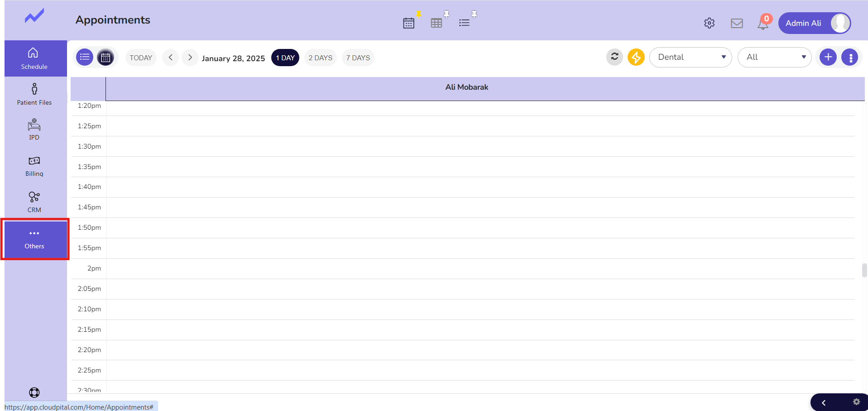Click the settings gear in header

coord(709,23)
